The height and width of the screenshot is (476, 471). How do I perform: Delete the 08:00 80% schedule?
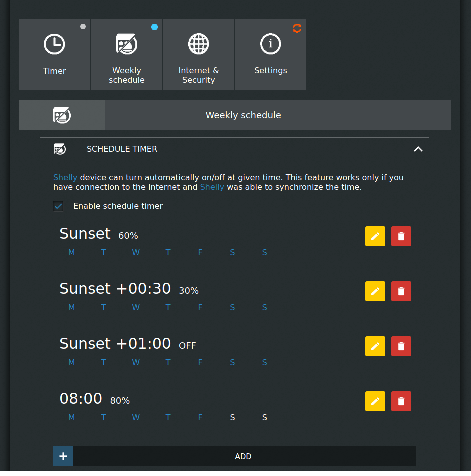click(x=401, y=401)
